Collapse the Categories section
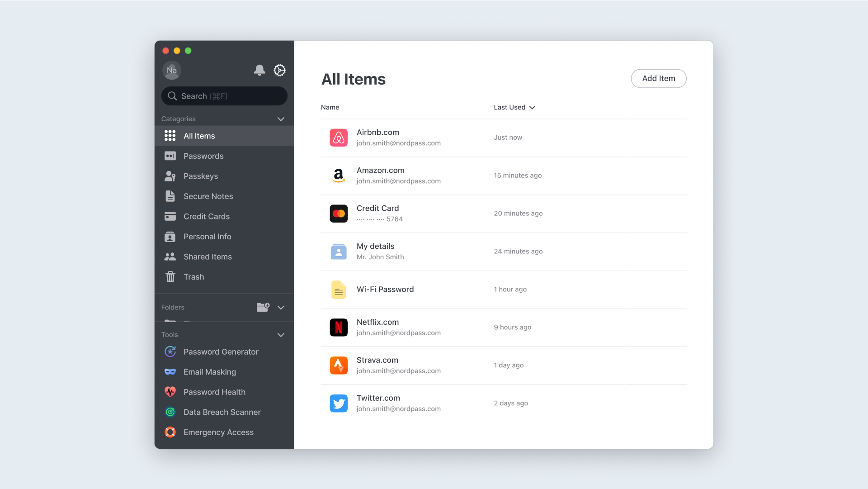Screen dimensions: 868x489 tap(280, 118)
